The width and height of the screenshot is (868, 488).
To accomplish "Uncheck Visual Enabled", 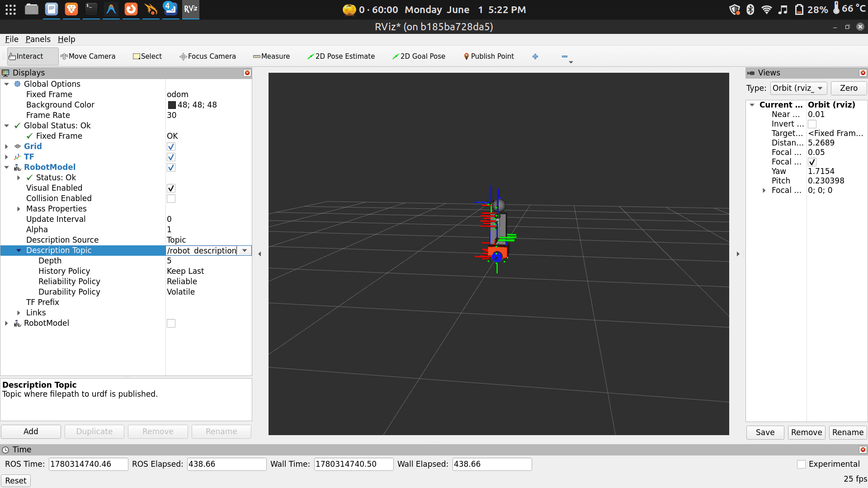I will coord(171,188).
